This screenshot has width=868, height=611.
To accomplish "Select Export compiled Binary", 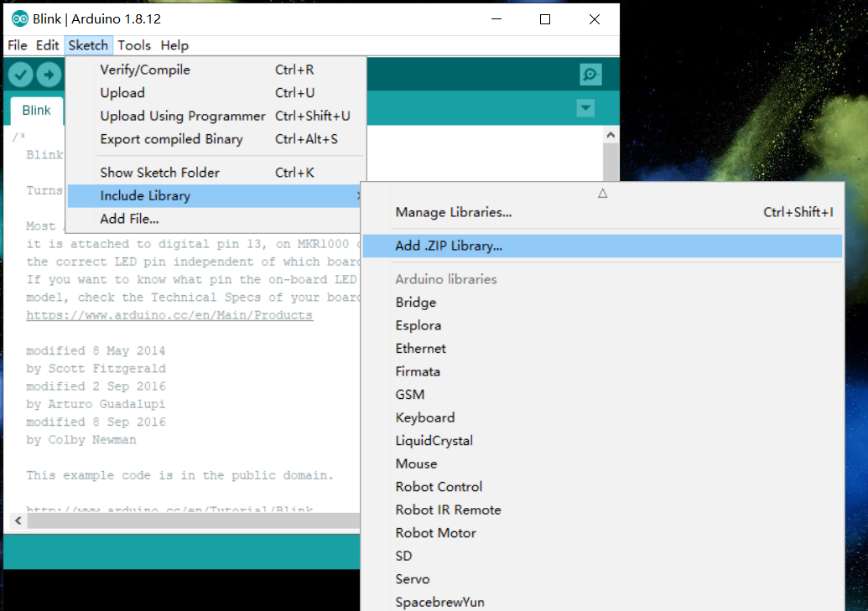I will [x=216, y=139].
